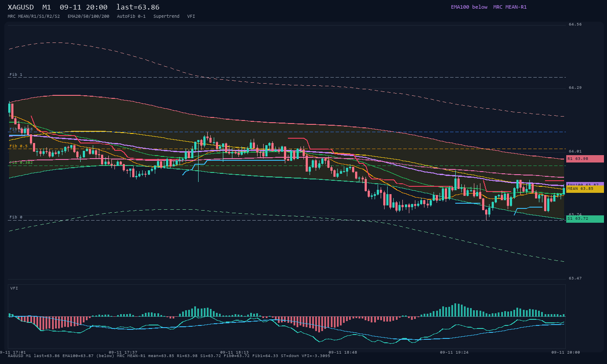607x364 pixels.
Task: Click the 09-11 18:48 time axis label
Action: point(343,352)
